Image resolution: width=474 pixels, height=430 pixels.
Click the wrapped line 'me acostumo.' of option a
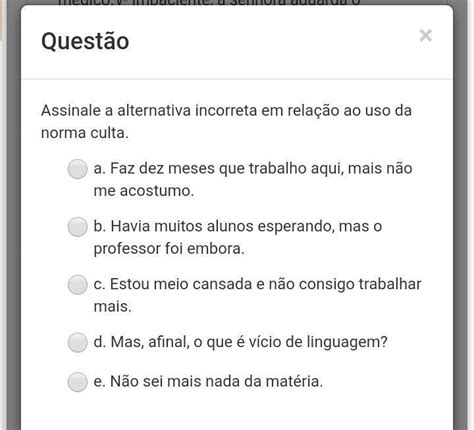pos(144,191)
